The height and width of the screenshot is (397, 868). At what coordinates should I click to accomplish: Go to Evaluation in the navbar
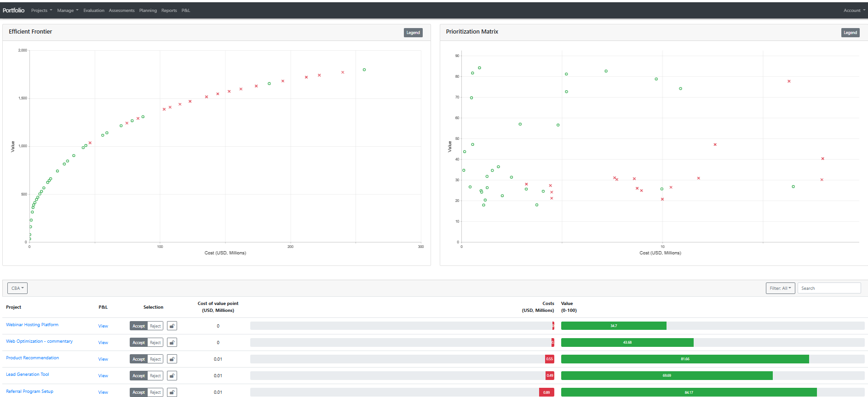pyautogui.click(x=94, y=11)
